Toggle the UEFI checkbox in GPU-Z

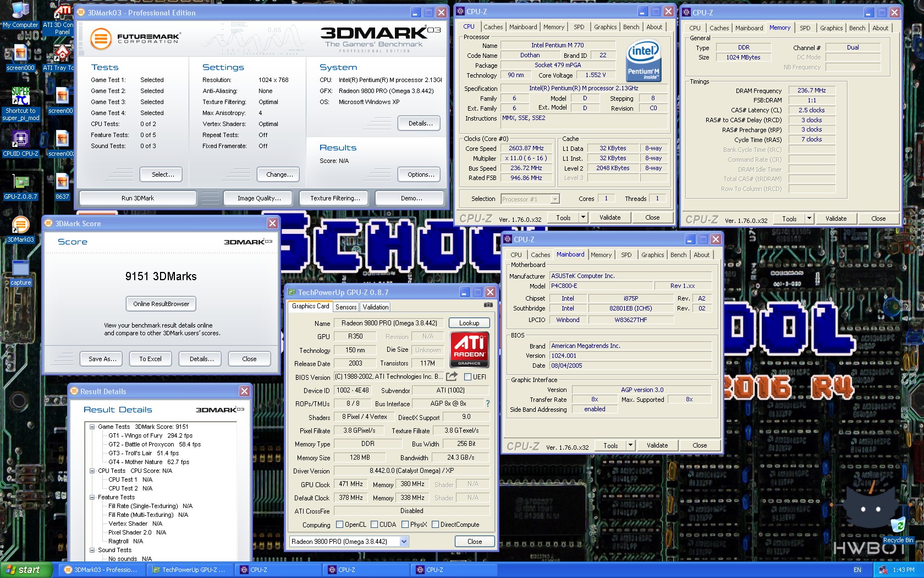coord(468,377)
